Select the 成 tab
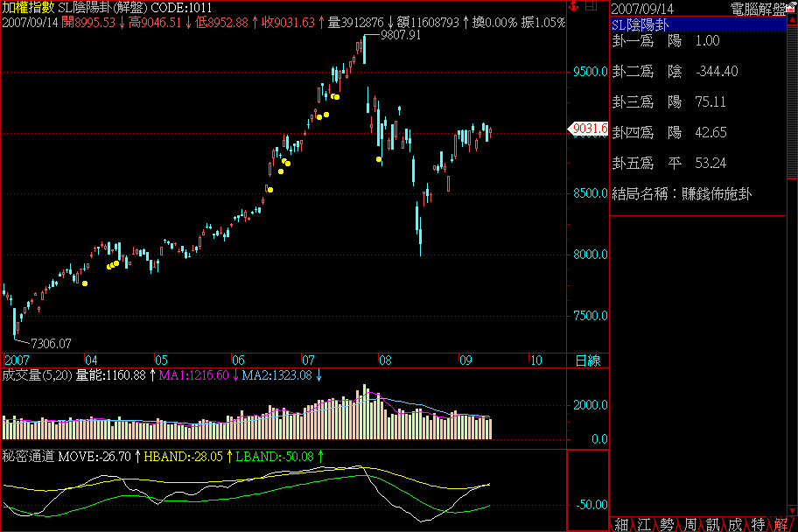Screen dimensions: 798x532 (x=735, y=523)
